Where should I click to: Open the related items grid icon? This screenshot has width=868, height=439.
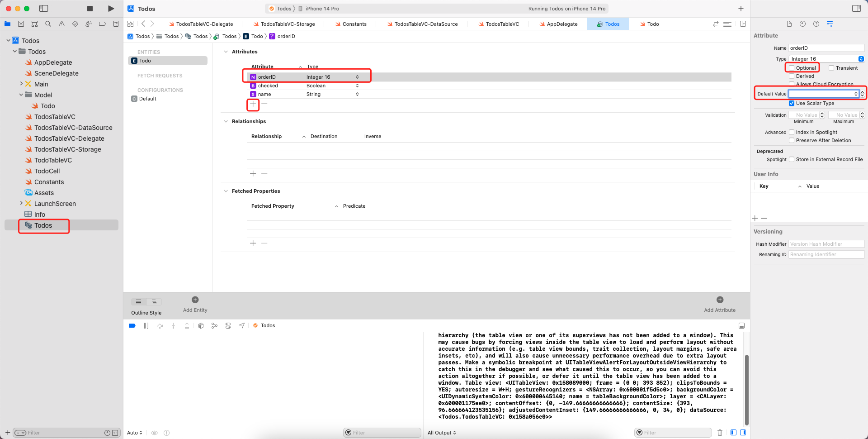(x=131, y=24)
